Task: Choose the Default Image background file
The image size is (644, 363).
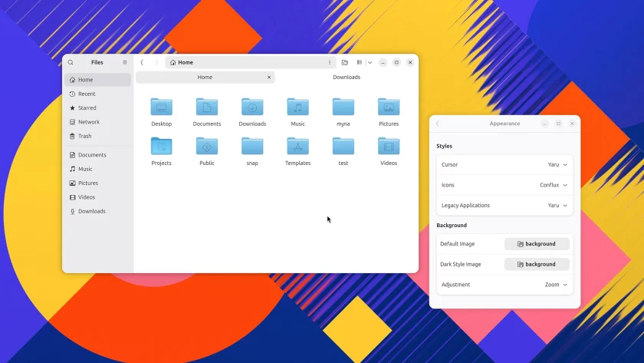Action: pyautogui.click(x=537, y=244)
